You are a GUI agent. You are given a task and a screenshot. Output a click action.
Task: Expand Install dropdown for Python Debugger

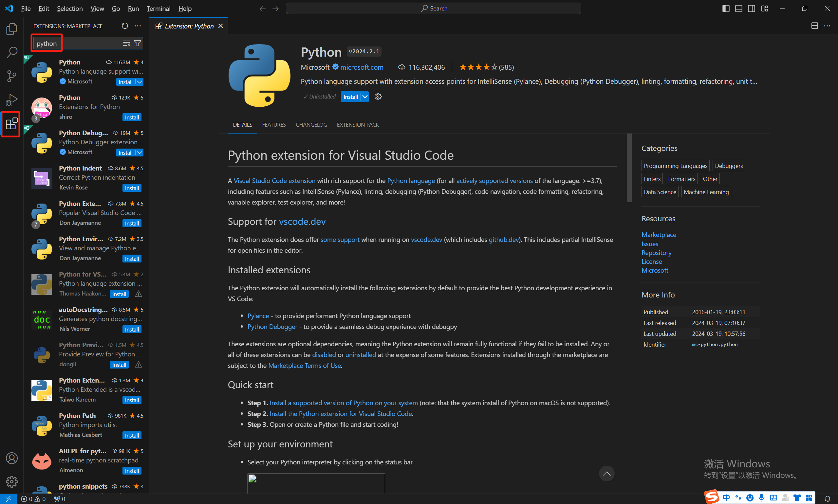tap(139, 153)
